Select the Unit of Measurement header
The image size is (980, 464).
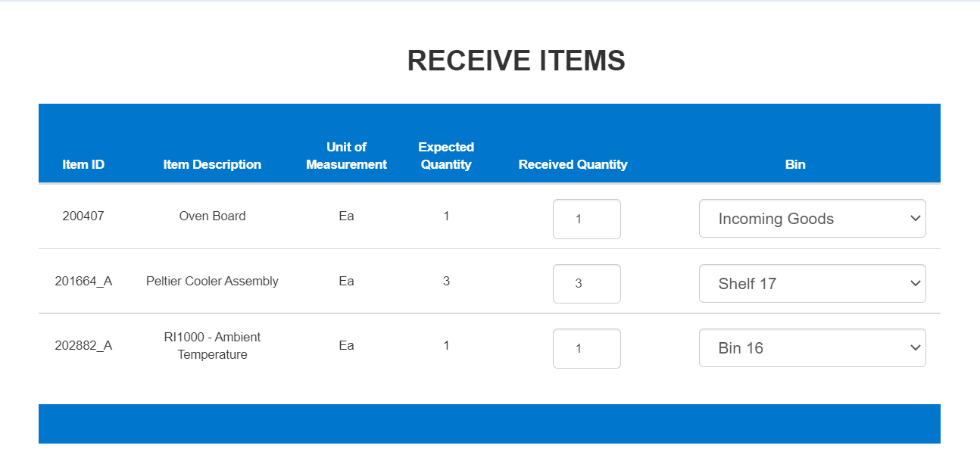click(346, 155)
